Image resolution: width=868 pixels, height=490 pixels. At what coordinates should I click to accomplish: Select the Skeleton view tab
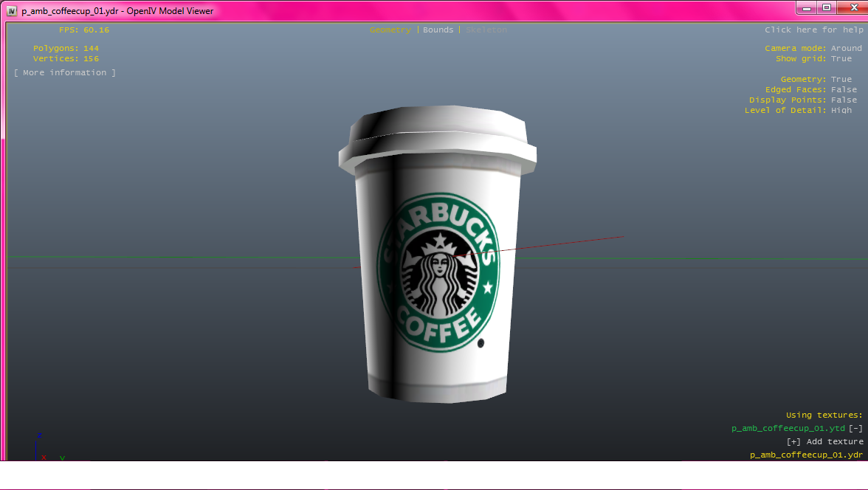[x=486, y=30]
